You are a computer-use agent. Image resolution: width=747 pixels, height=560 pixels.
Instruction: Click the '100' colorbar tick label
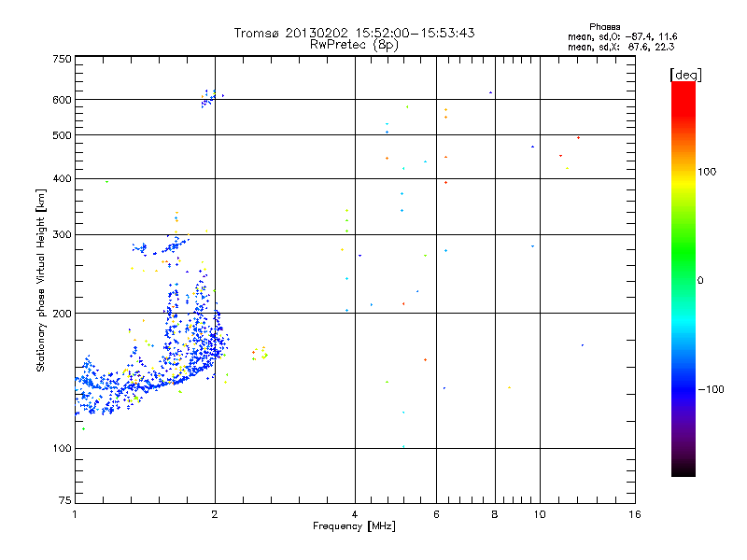(x=707, y=172)
